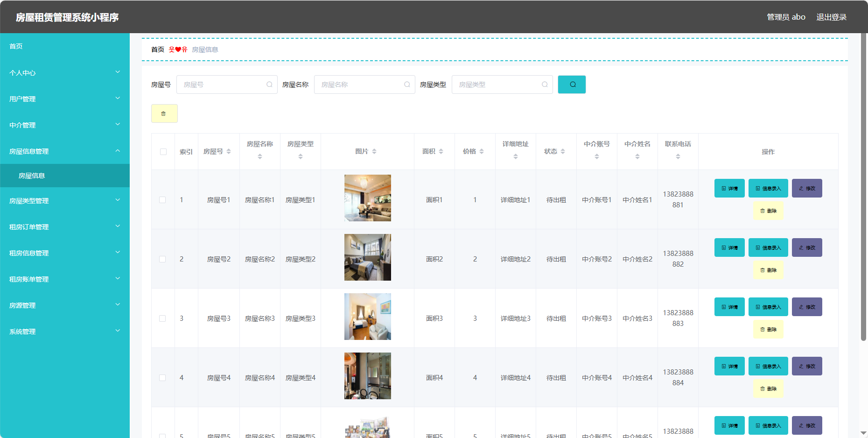Open the 房屋号2 bedroom image thumbnail

pos(368,257)
